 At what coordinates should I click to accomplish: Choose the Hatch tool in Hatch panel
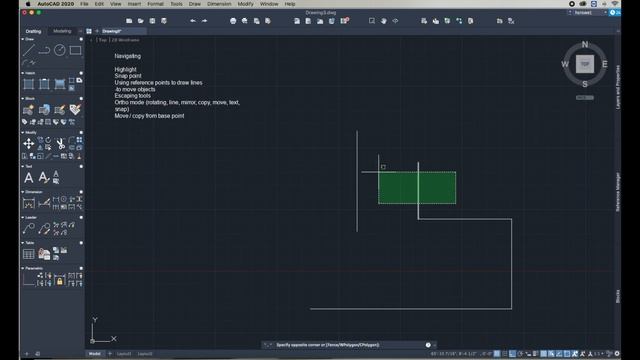tap(29, 84)
